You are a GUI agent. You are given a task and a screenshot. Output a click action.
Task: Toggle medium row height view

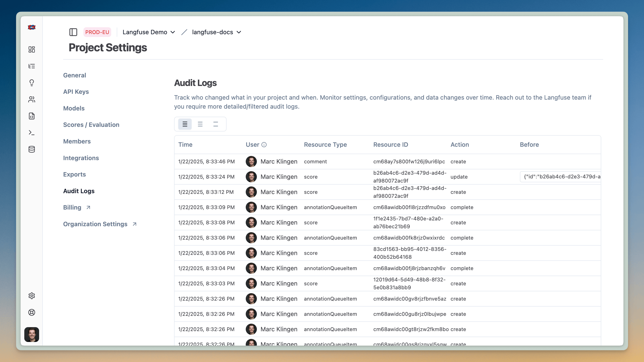click(200, 124)
